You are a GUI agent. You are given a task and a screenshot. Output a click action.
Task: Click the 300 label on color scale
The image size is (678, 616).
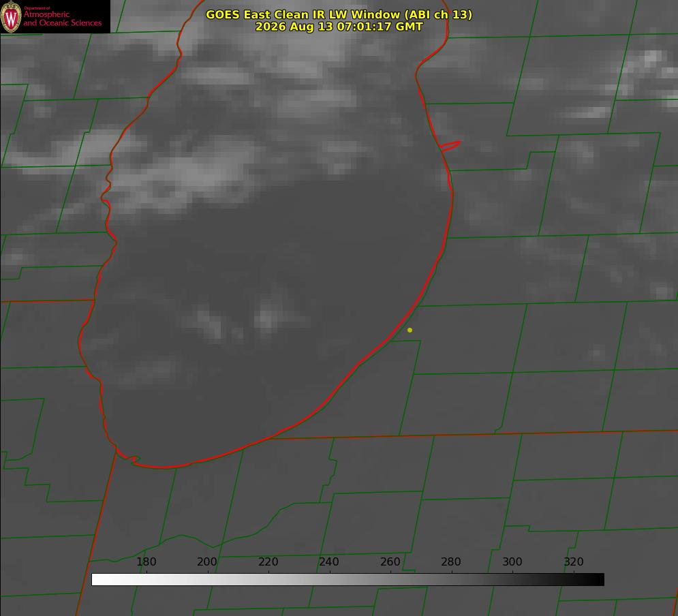coord(512,561)
